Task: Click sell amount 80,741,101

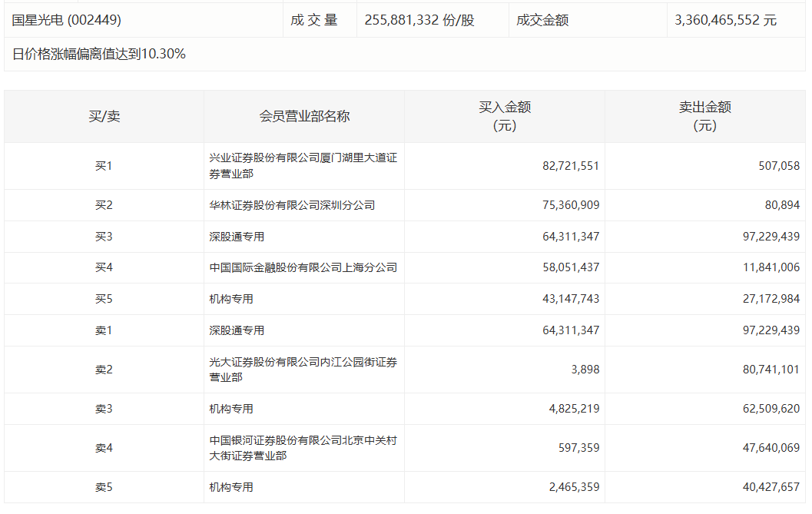Action: point(771,370)
